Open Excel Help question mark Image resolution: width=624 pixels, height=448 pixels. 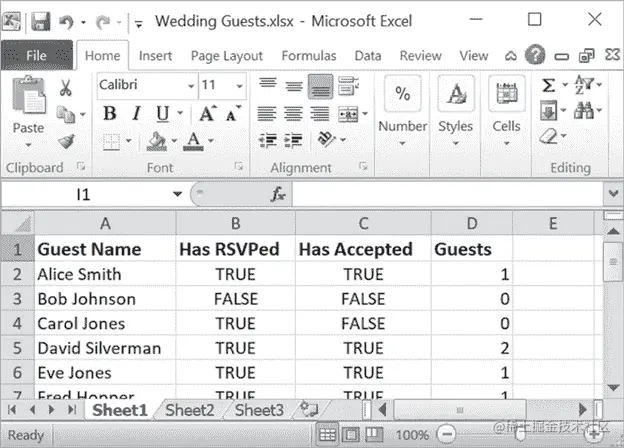[535, 55]
